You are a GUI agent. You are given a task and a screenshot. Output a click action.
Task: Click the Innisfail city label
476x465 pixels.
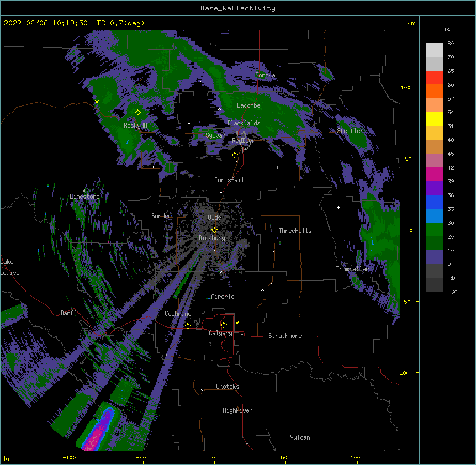(x=229, y=180)
